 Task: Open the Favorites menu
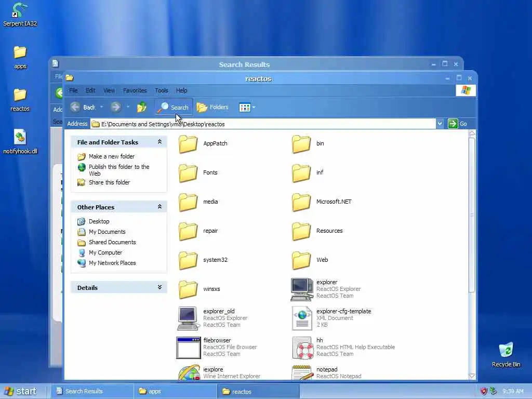point(135,90)
